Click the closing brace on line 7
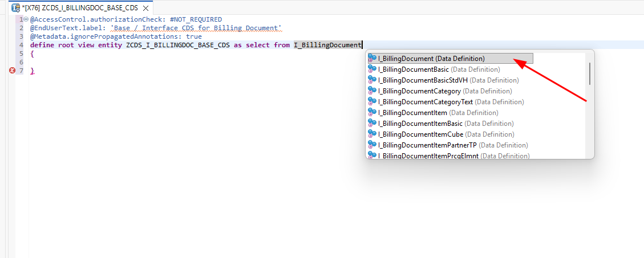644x258 pixels. pyautogui.click(x=32, y=71)
